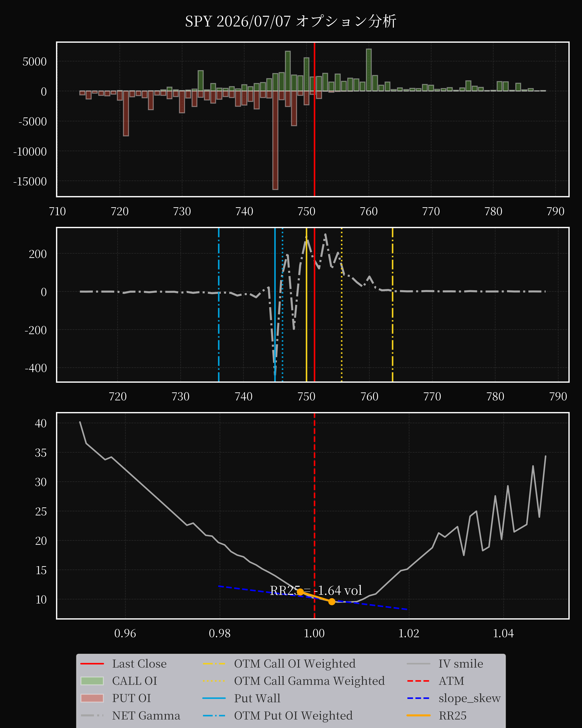The height and width of the screenshot is (728, 582).
Task: Click the CALL OI green legend swatch
Action: pyautogui.click(x=92, y=681)
